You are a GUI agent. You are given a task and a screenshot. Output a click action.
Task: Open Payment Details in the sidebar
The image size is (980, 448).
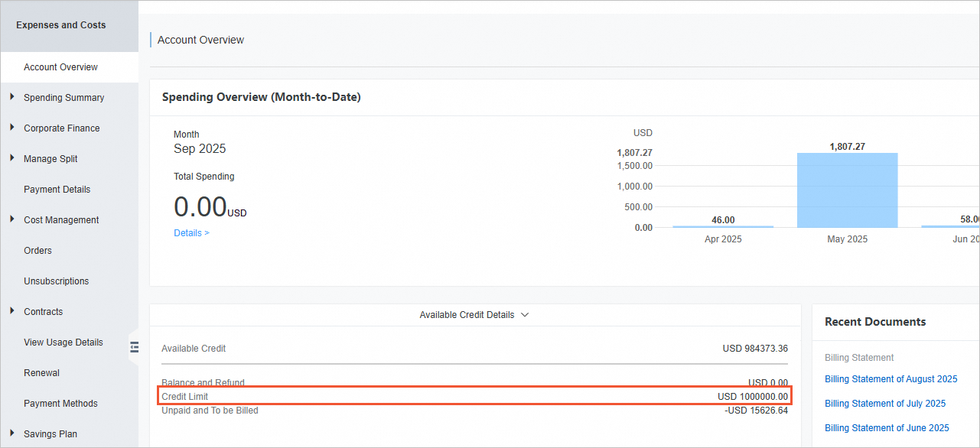(x=57, y=190)
